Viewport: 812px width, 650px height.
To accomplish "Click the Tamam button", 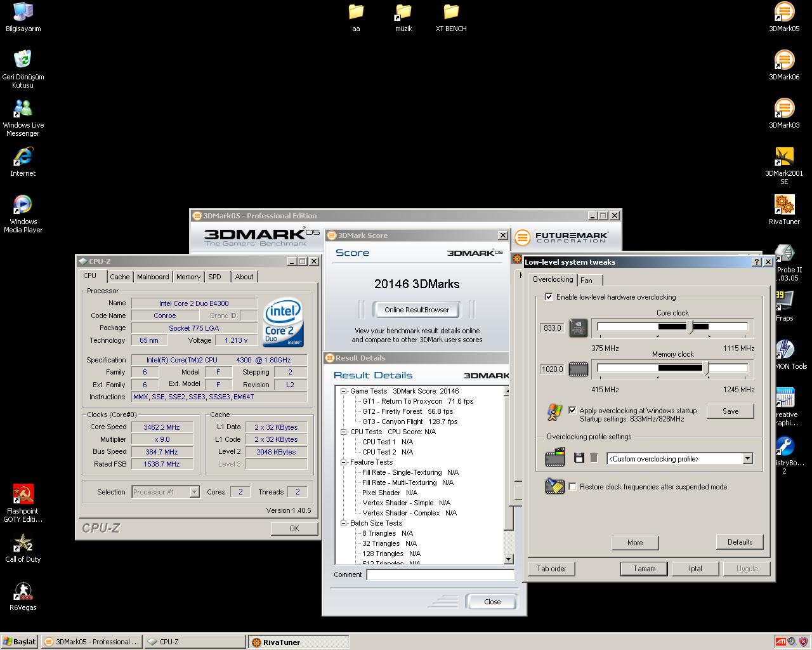I will click(644, 569).
